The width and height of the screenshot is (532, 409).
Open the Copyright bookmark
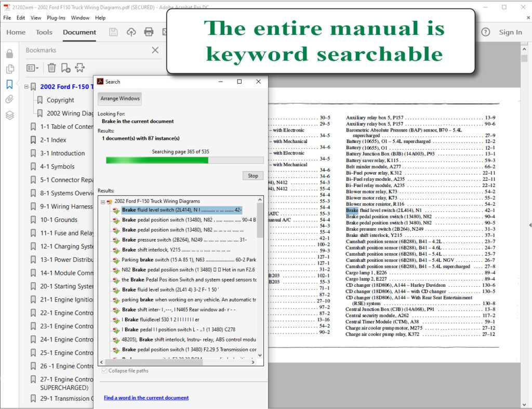pyautogui.click(x=60, y=100)
